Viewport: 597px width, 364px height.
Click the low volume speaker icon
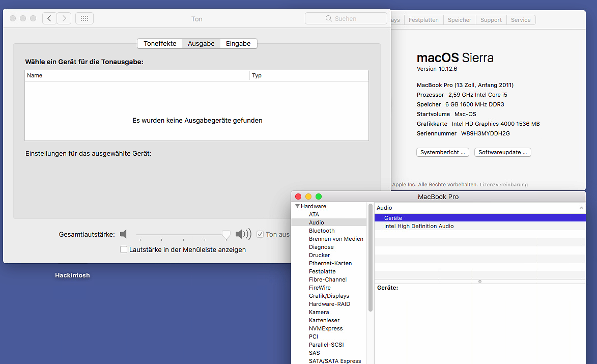point(123,234)
